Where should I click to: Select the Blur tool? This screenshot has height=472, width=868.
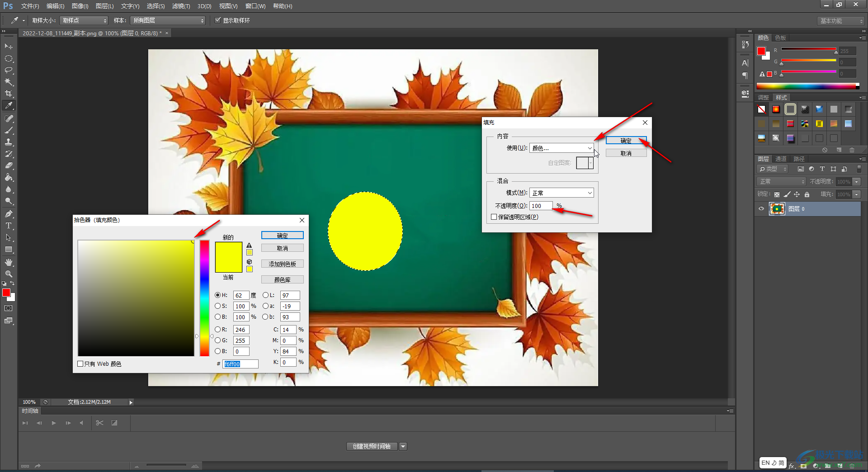click(9, 189)
